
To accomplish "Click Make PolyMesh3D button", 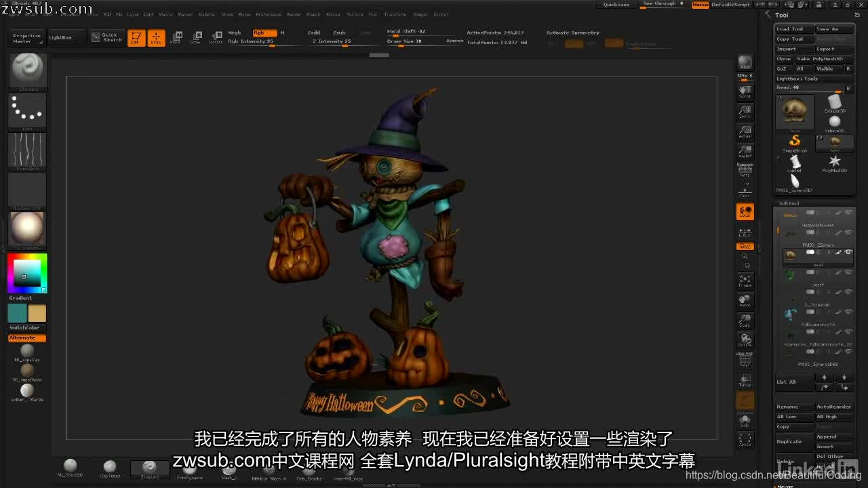I will coord(824,59).
